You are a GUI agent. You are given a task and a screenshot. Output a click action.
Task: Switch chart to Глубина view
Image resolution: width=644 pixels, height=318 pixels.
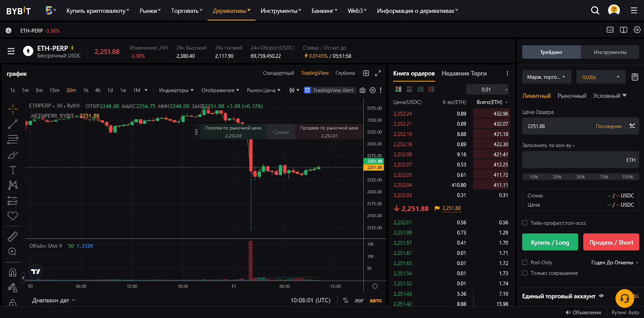345,73
